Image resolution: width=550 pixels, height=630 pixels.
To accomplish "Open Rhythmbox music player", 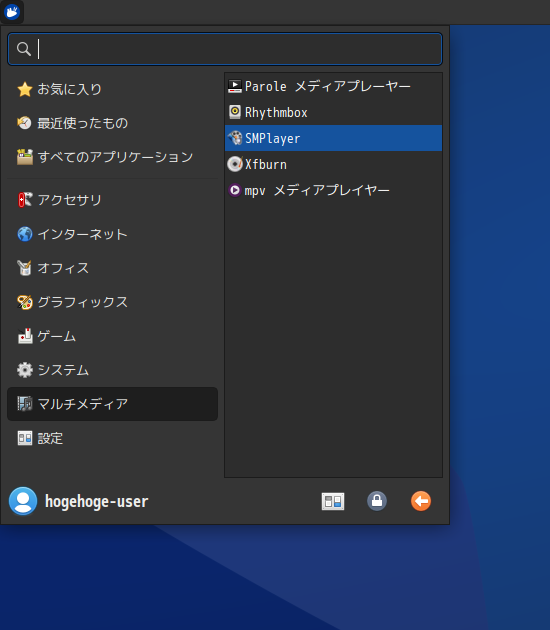I will pos(333,112).
